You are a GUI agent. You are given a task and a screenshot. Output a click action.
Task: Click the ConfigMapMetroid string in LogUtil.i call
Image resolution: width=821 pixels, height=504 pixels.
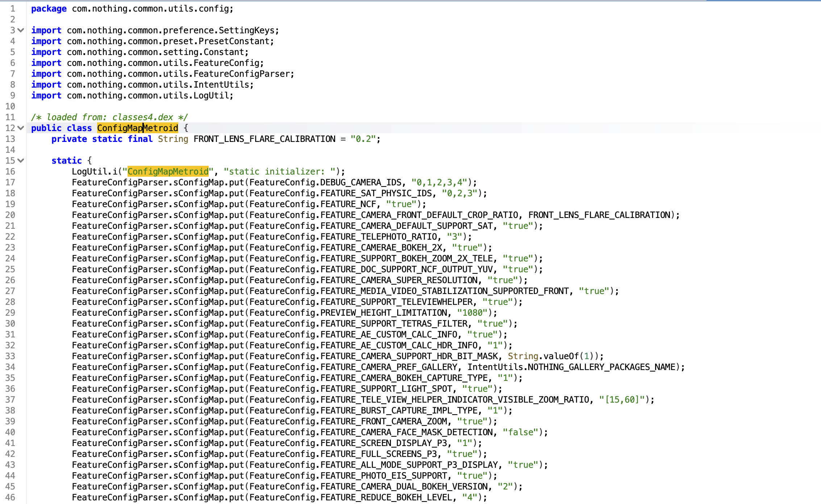(168, 171)
